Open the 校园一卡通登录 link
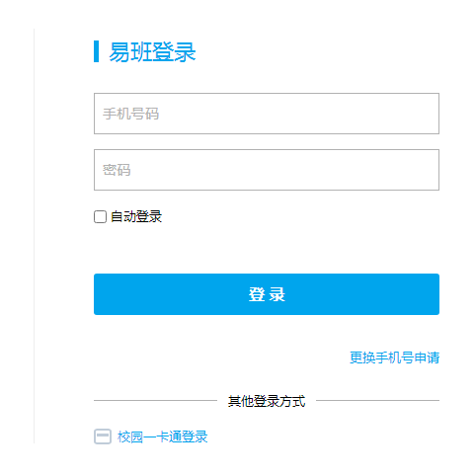 (163, 436)
